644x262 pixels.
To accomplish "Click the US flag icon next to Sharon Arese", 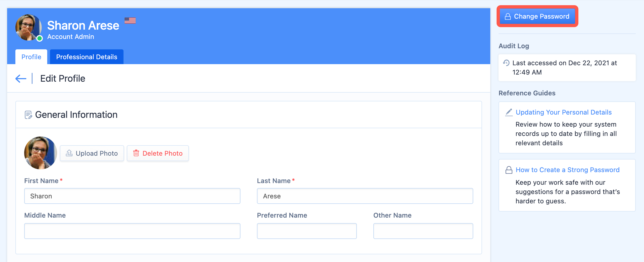I will (x=130, y=21).
